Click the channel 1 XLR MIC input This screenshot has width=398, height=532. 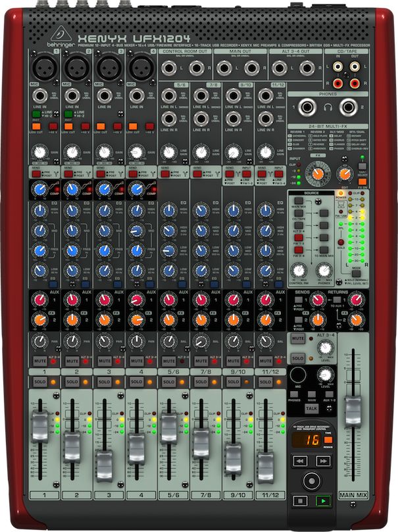point(44,68)
